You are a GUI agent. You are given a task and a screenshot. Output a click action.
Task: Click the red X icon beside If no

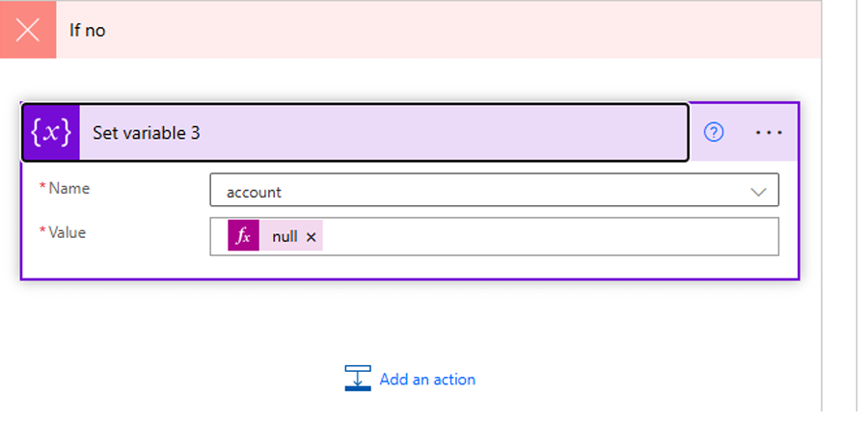click(28, 30)
